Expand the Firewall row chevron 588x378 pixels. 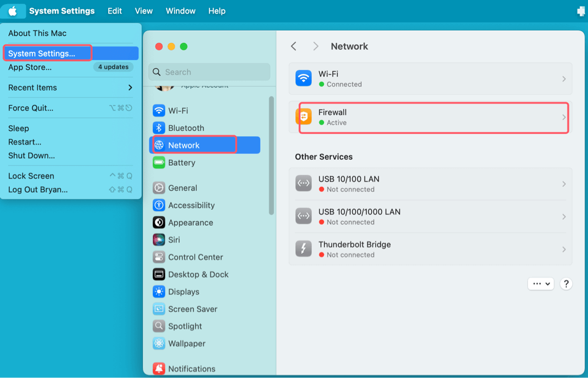click(563, 117)
